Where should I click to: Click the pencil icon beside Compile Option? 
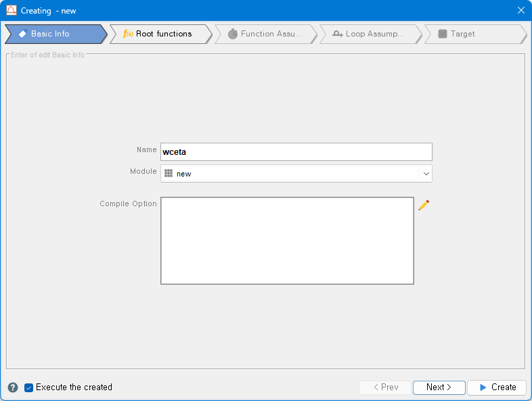(424, 205)
